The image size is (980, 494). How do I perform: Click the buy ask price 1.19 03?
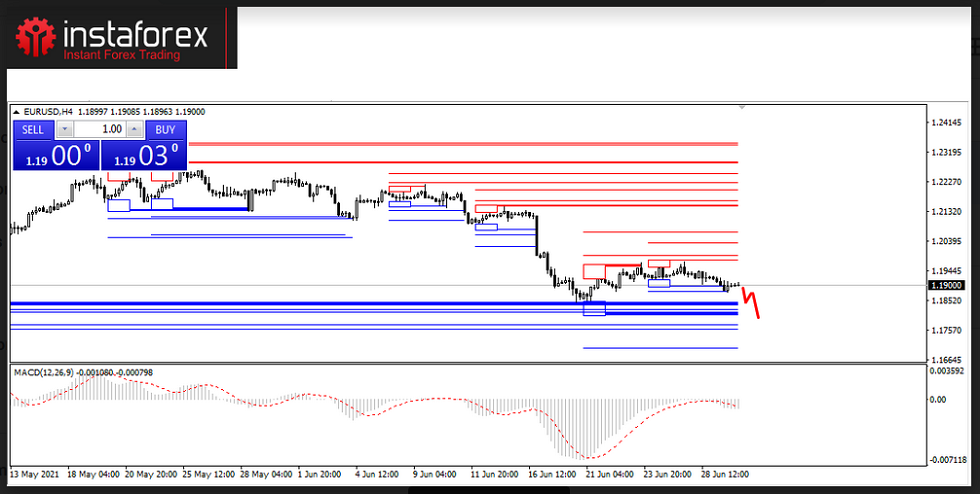click(x=145, y=156)
